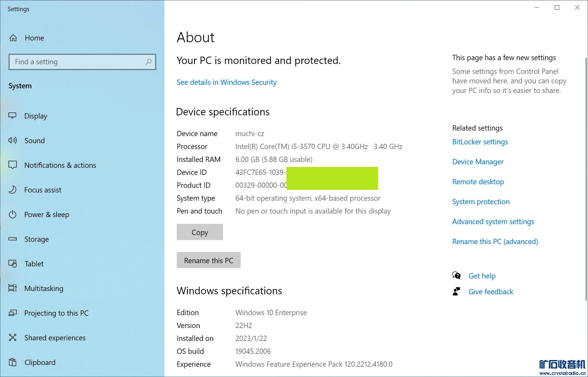588x377 pixels.
Task: Click the Storage drive icon
Action: [13, 239]
